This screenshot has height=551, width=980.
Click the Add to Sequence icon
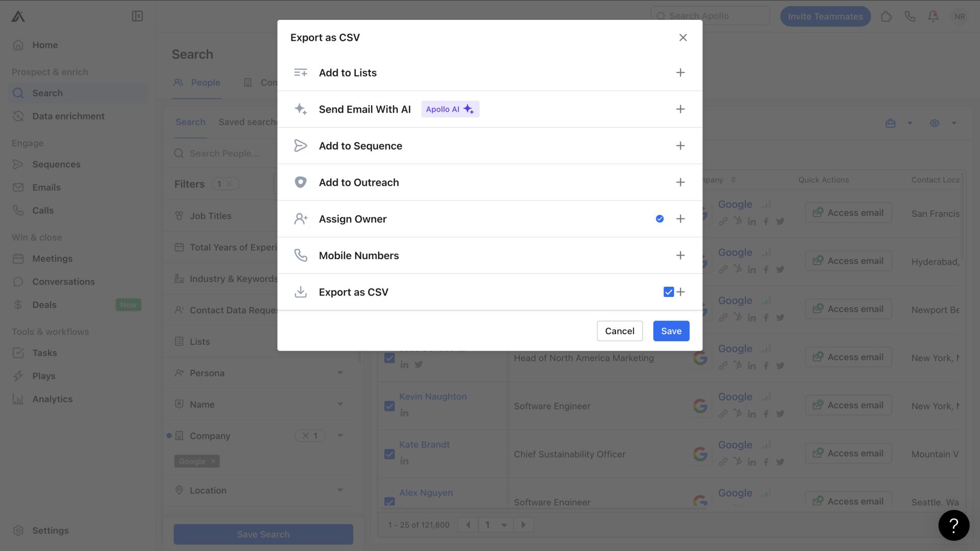tap(300, 145)
